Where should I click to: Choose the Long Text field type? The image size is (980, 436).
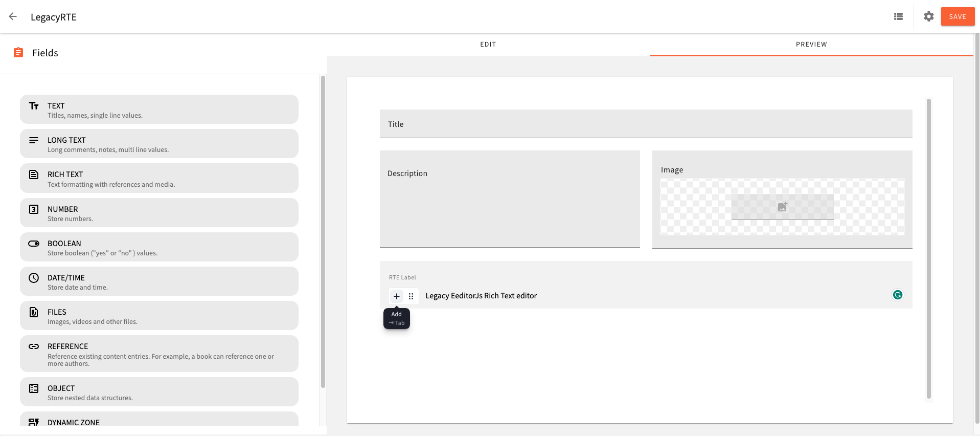click(159, 144)
